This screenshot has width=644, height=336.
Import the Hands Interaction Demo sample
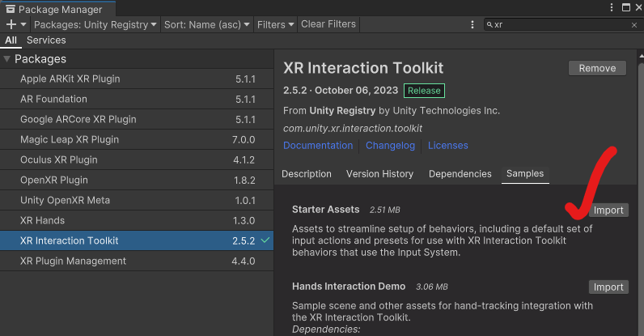tap(608, 287)
